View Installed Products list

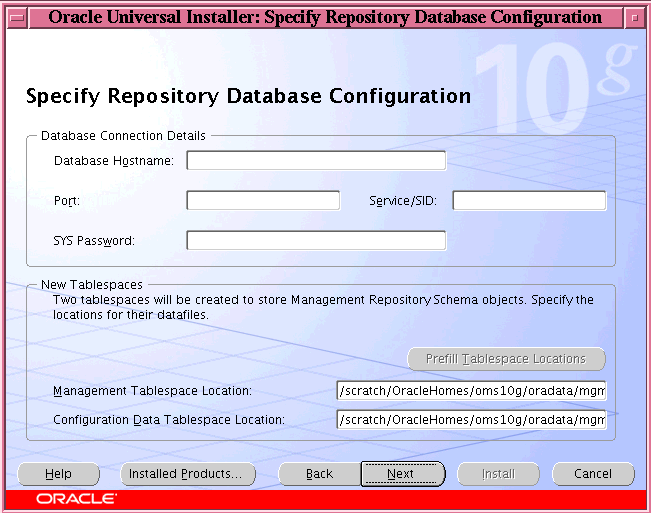188,474
